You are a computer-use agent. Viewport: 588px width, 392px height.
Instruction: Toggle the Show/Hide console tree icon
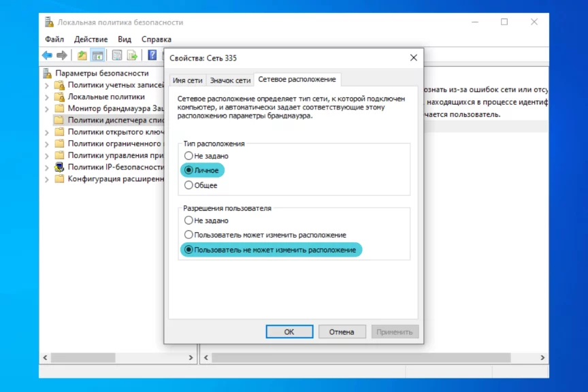pyautogui.click(x=98, y=55)
